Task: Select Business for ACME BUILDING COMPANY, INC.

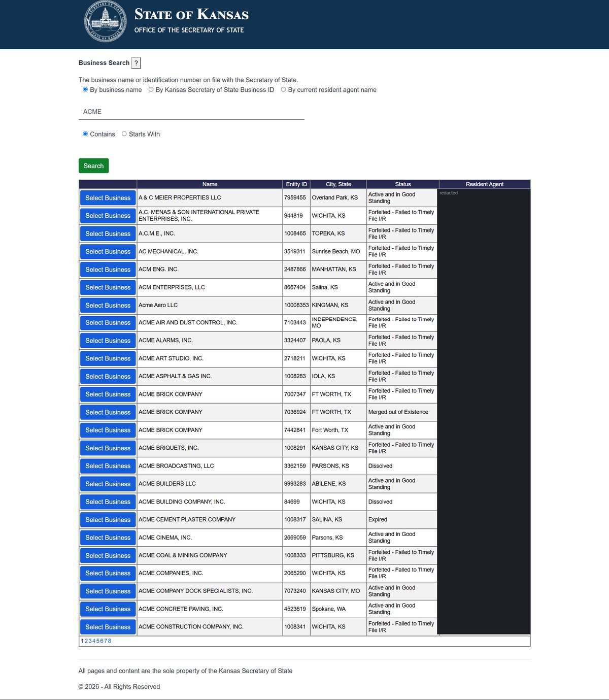Action: [108, 502]
